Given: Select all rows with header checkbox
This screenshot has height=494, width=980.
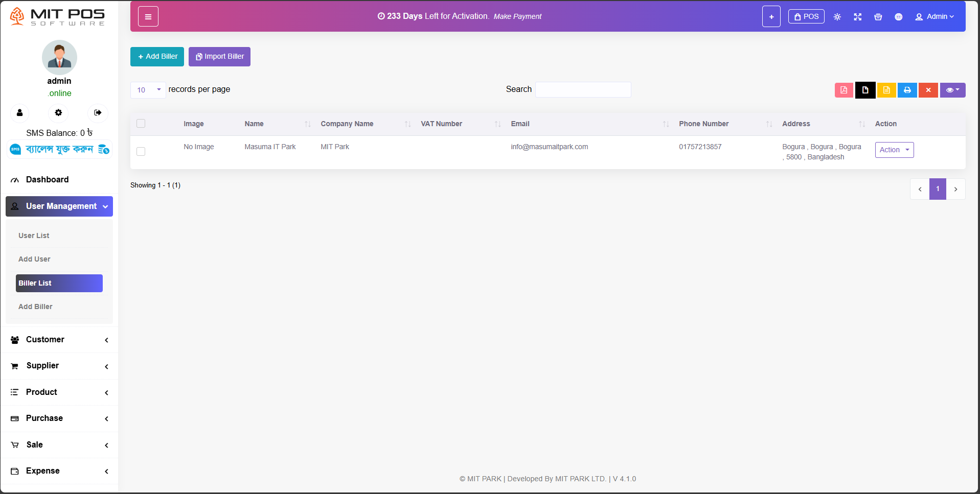Looking at the screenshot, I should (x=141, y=124).
